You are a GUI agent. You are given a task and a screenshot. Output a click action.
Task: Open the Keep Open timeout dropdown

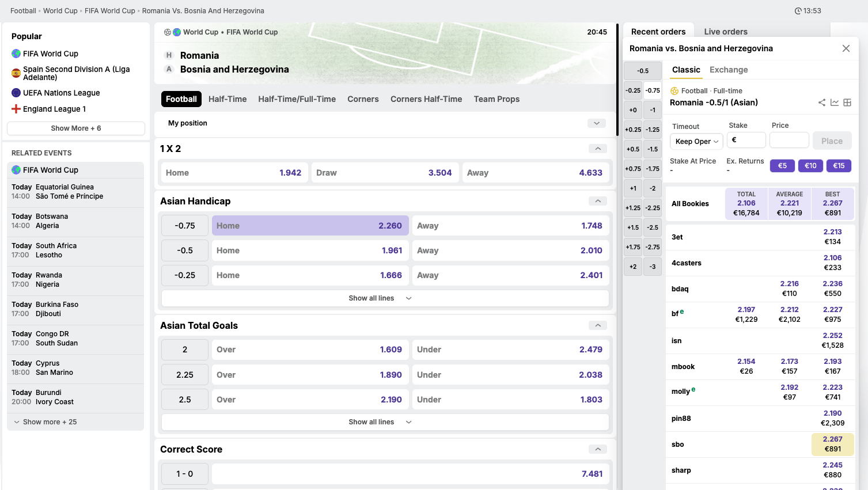696,141
